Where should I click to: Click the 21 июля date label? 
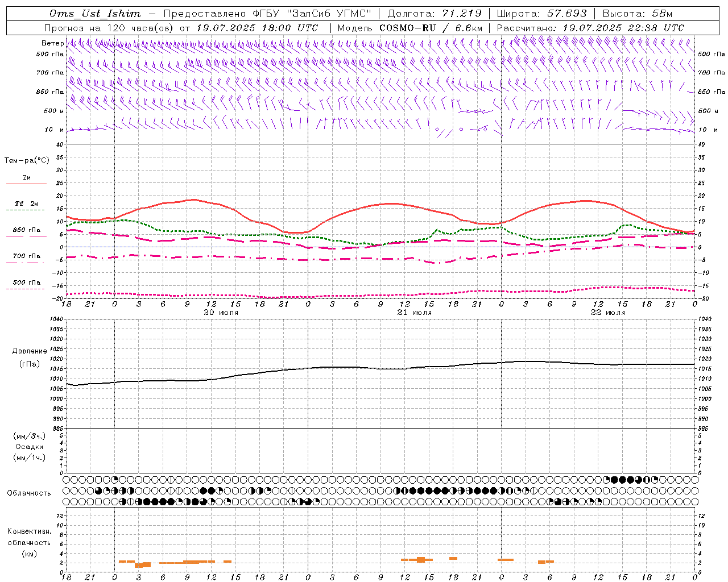(415, 313)
